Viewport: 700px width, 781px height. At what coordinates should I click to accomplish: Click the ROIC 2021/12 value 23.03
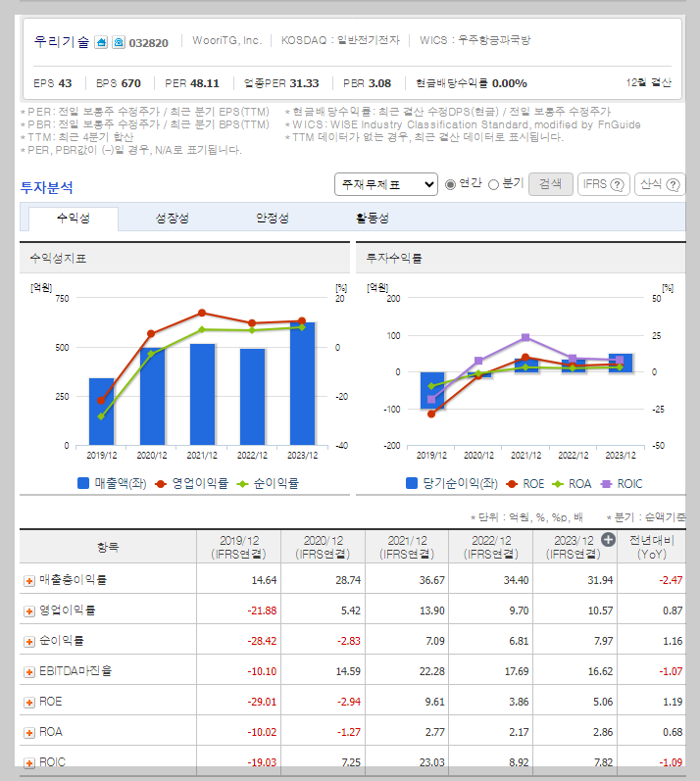pos(432,762)
